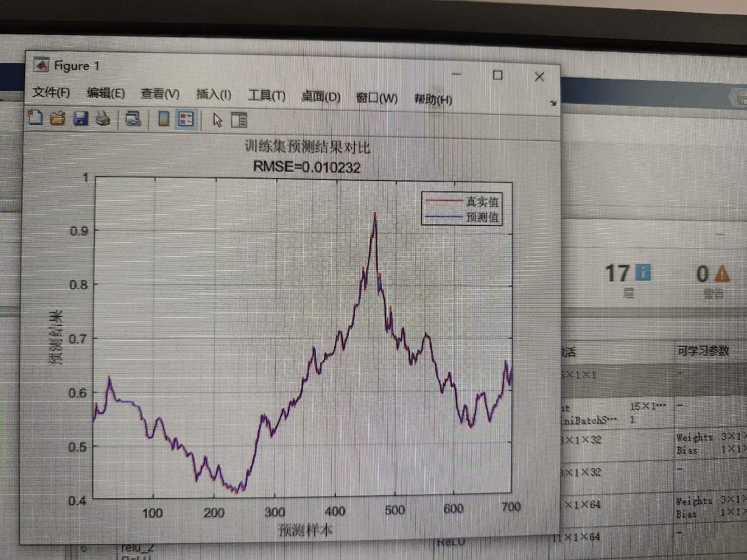The width and height of the screenshot is (747, 560).
Task: Open the 文件(F) menu
Action: [51, 92]
